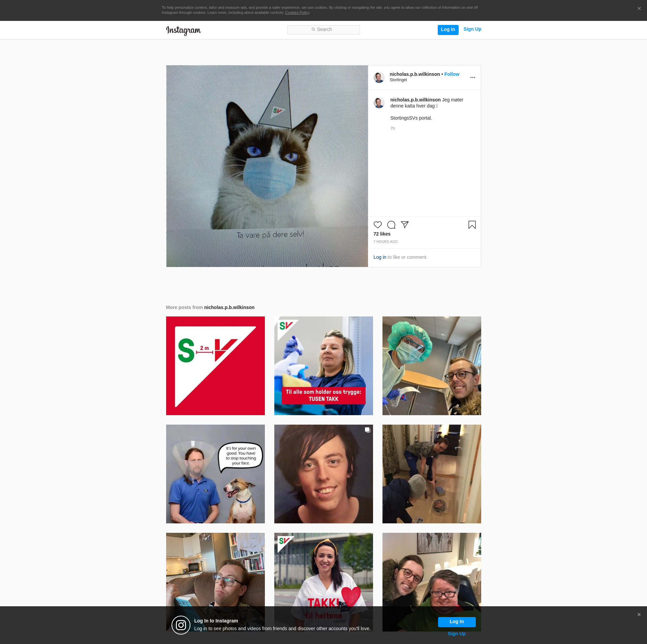View the 72 likes count

point(382,234)
